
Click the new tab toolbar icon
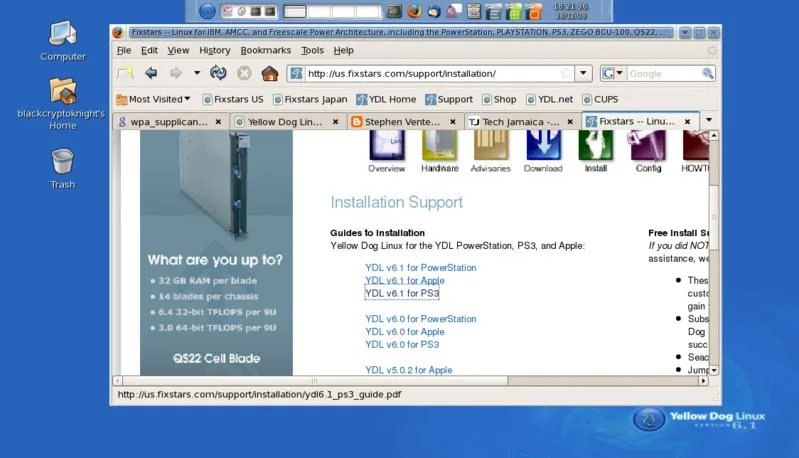coord(125,73)
